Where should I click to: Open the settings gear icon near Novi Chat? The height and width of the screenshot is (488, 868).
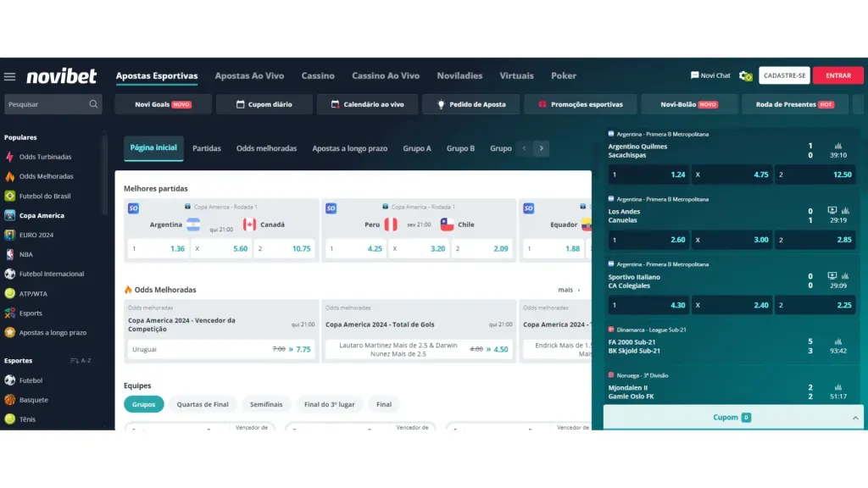click(745, 75)
